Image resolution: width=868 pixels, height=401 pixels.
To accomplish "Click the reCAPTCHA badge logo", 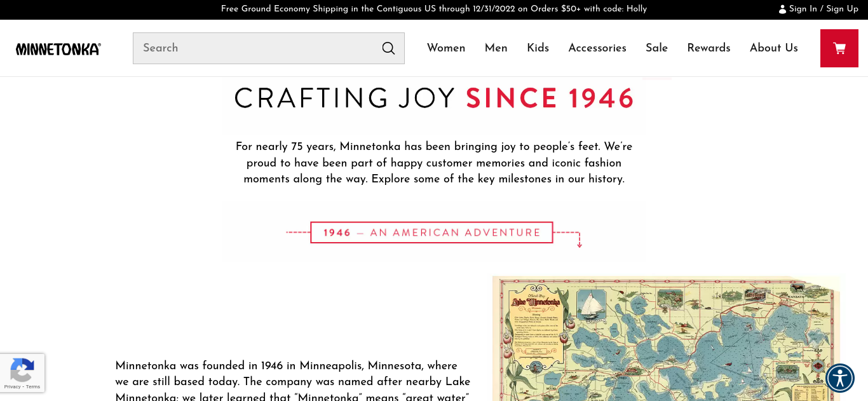I will 22,370.
